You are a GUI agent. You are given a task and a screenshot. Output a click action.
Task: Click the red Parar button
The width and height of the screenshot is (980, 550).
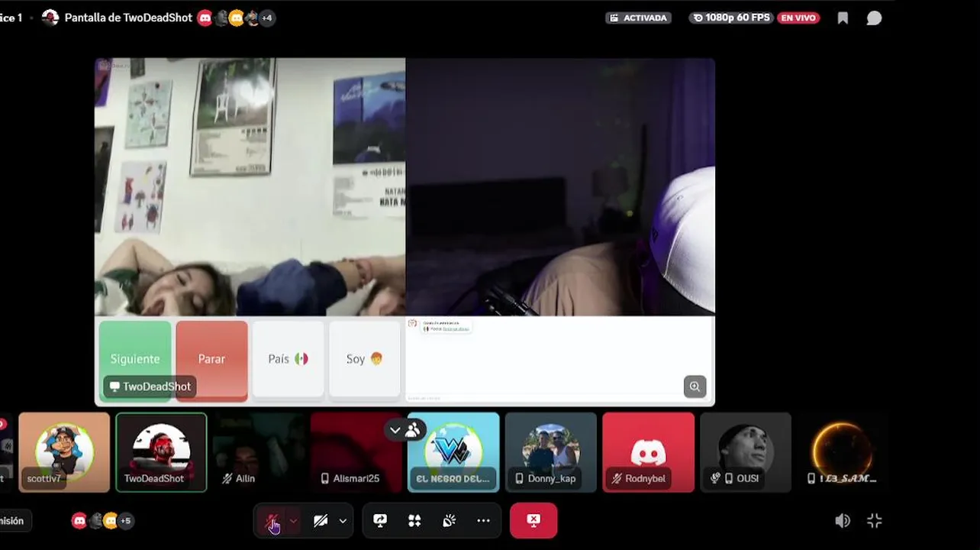(x=211, y=359)
